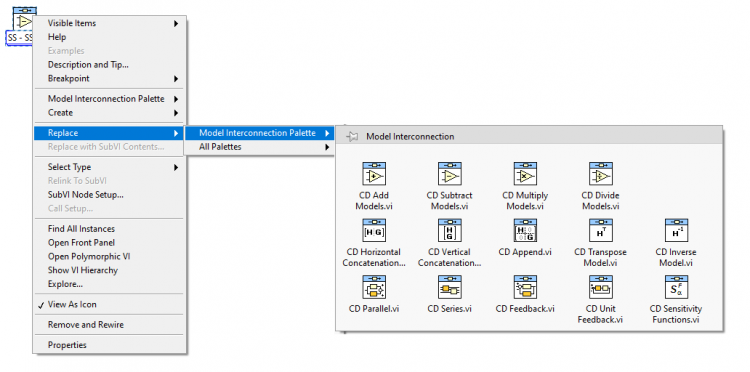Image resolution: width=750 pixels, height=372 pixels.
Task: Choose Show VI Hierarchy
Action: click(x=110, y=271)
